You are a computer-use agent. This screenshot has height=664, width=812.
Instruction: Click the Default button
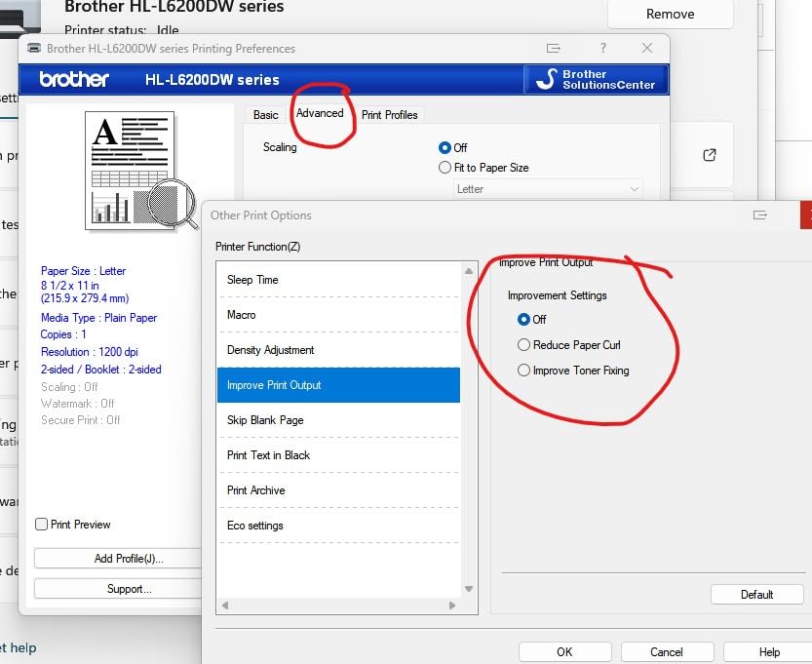click(x=757, y=595)
